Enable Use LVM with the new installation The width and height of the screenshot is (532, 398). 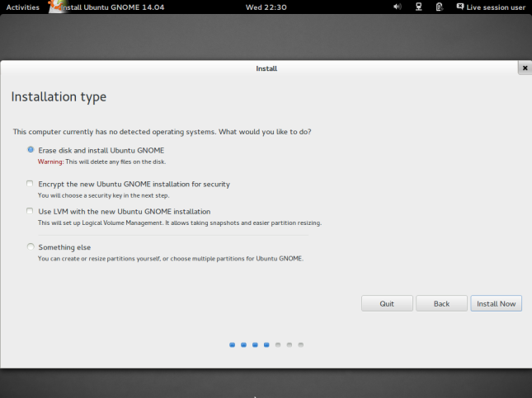(31, 212)
